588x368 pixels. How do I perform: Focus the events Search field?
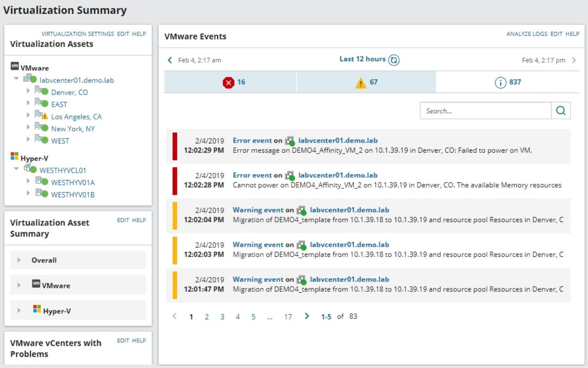485,111
